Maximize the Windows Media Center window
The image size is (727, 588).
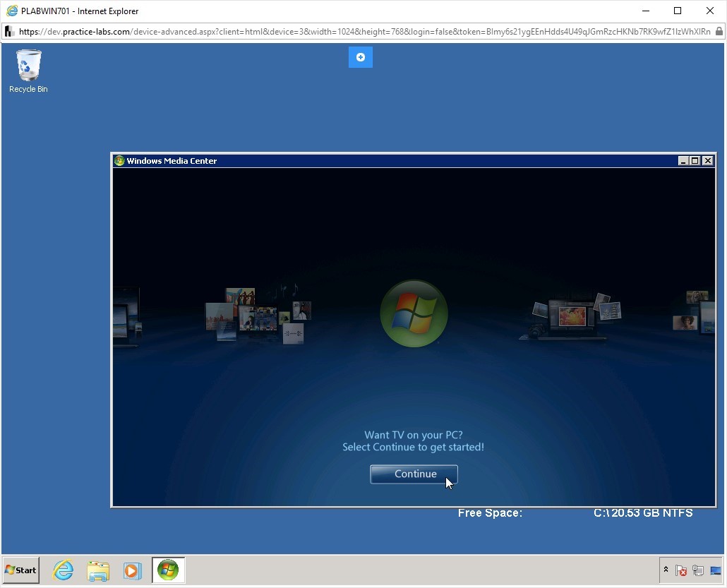(x=695, y=160)
